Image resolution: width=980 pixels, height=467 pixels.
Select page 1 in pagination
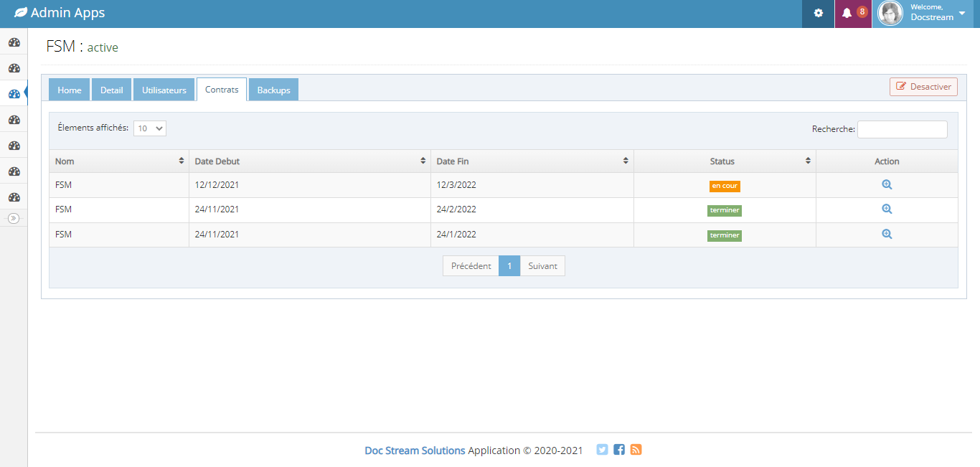(509, 266)
